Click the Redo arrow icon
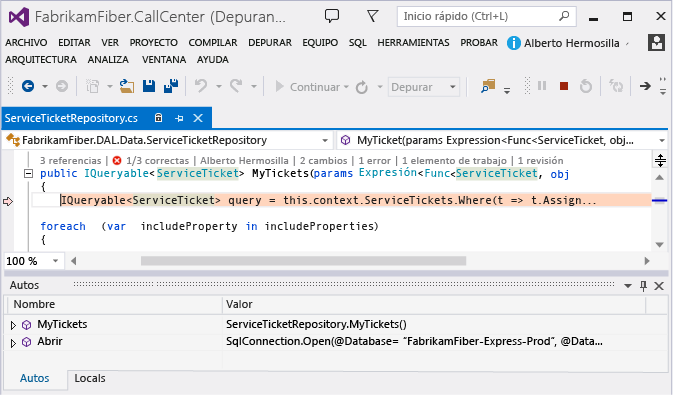Screen dimensions: 673x395 [x=236, y=86]
